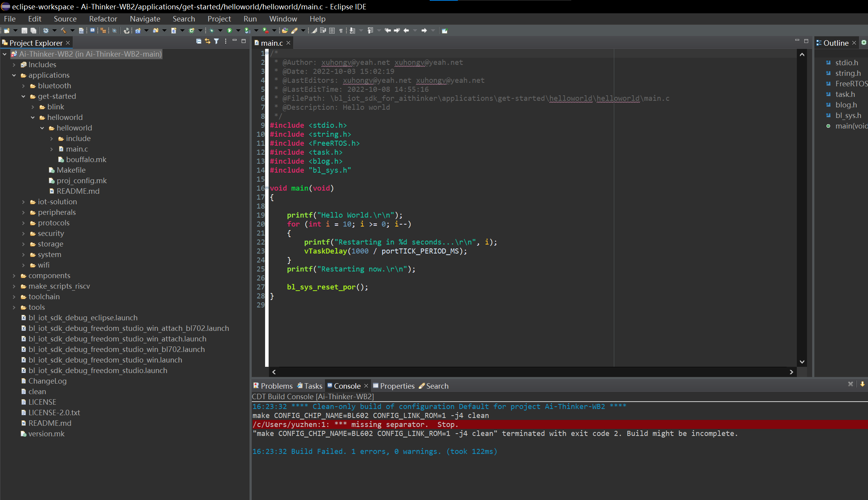This screenshot has width=868, height=500.
Task: Select main(void) in the Outline
Action: [847, 126]
